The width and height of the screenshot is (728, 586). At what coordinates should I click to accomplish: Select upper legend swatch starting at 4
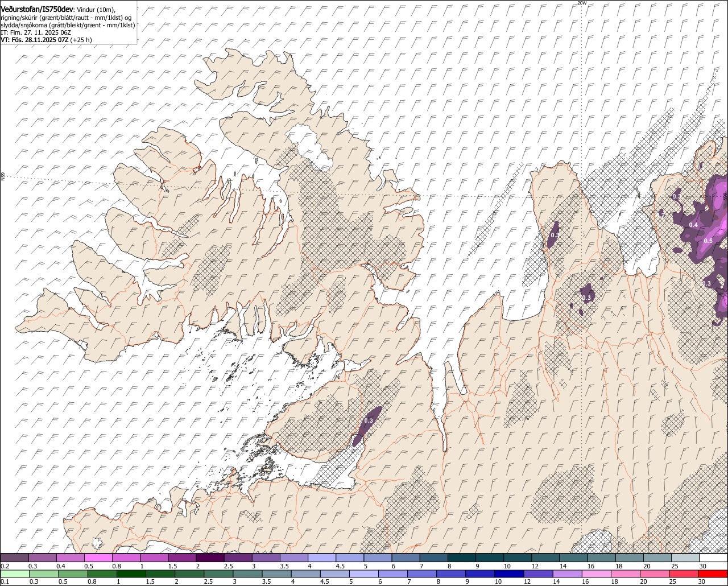coord(322,558)
